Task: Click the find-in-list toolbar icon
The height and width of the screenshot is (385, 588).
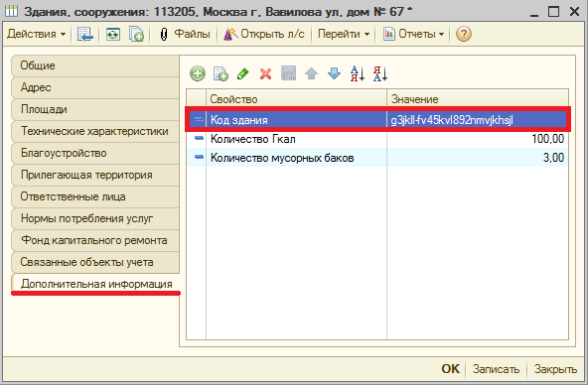Action: tap(85, 34)
